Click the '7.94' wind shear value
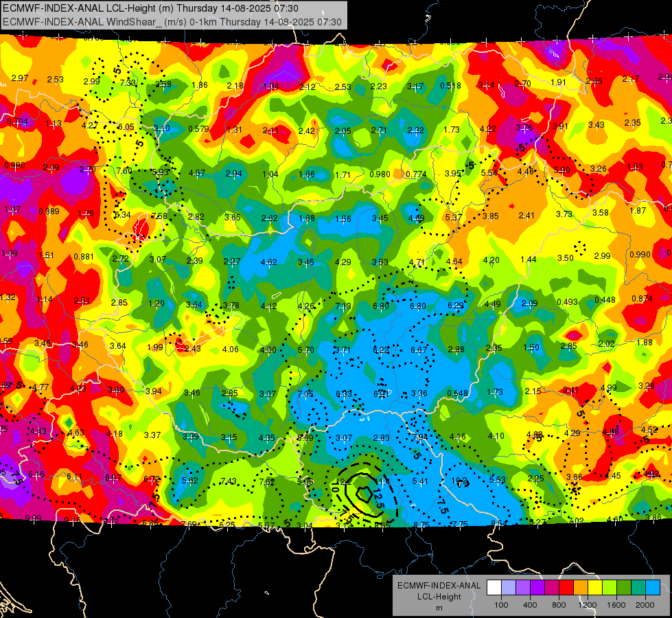The height and width of the screenshot is (618, 672). (x=420, y=437)
